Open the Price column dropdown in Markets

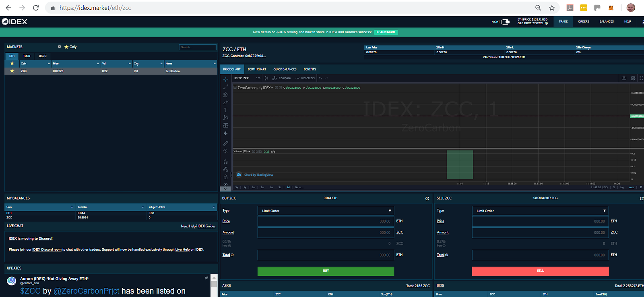tap(98, 64)
